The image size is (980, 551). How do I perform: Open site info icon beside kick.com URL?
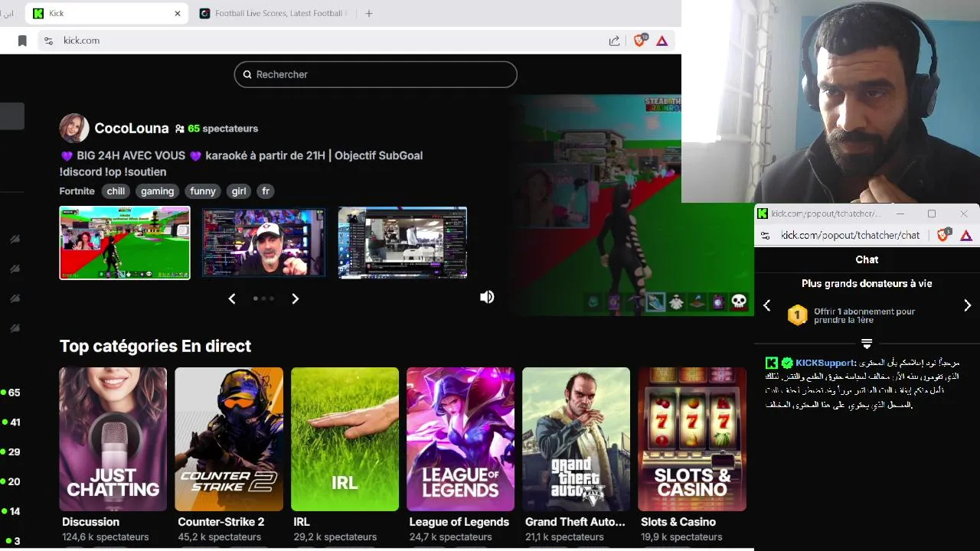click(x=48, y=41)
